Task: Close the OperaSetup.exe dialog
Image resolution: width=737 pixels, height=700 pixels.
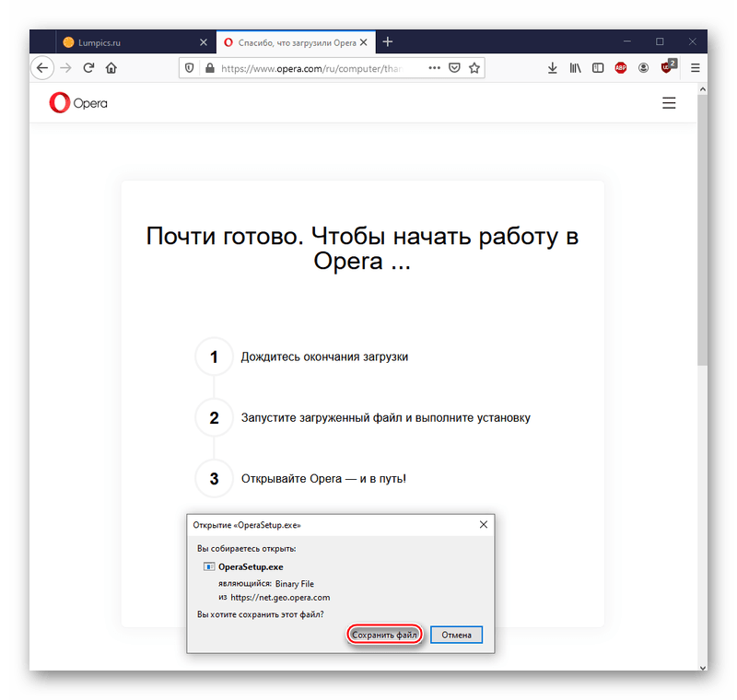Action: pyautogui.click(x=483, y=524)
